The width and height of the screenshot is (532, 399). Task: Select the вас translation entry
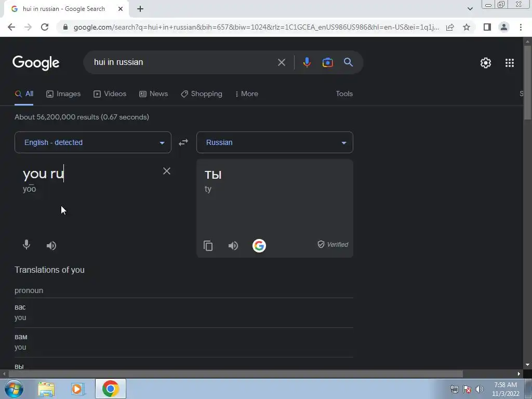click(x=184, y=312)
